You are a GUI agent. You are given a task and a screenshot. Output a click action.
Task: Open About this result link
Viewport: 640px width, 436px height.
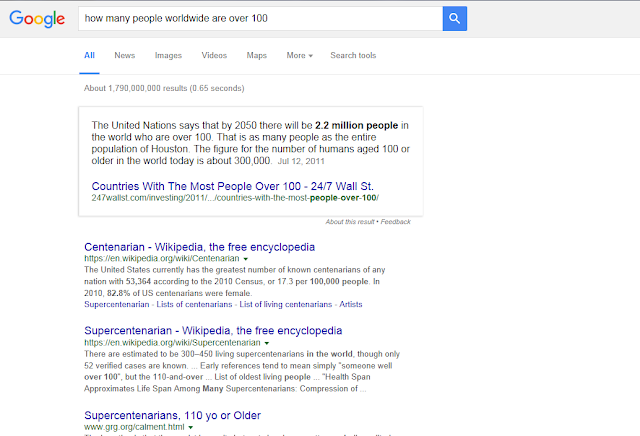click(x=350, y=222)
